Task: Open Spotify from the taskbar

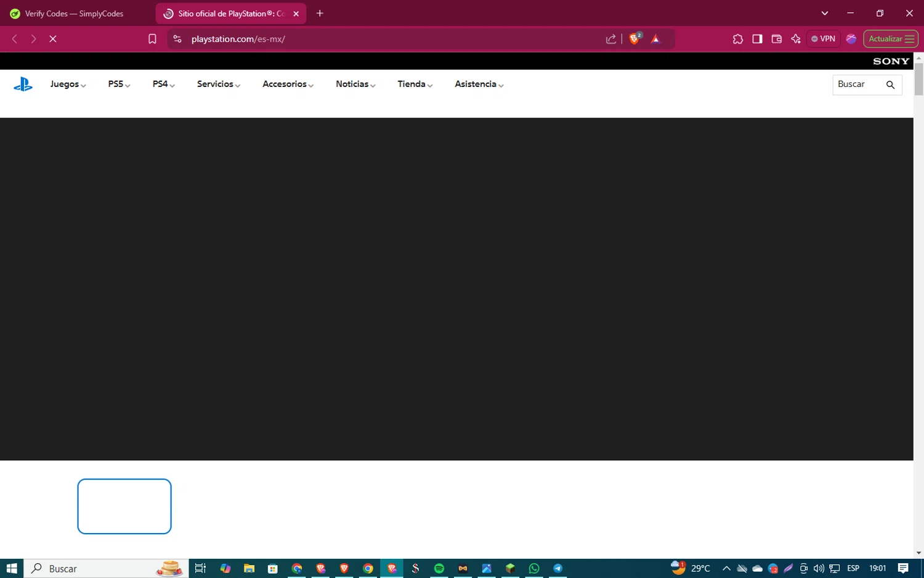Action: pos(439,568)
